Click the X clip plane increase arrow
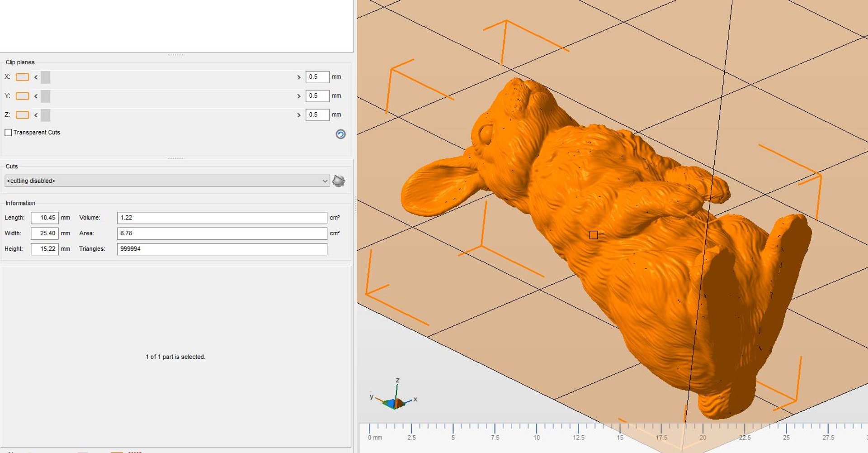The image size is (868, 453). [298, 77]
